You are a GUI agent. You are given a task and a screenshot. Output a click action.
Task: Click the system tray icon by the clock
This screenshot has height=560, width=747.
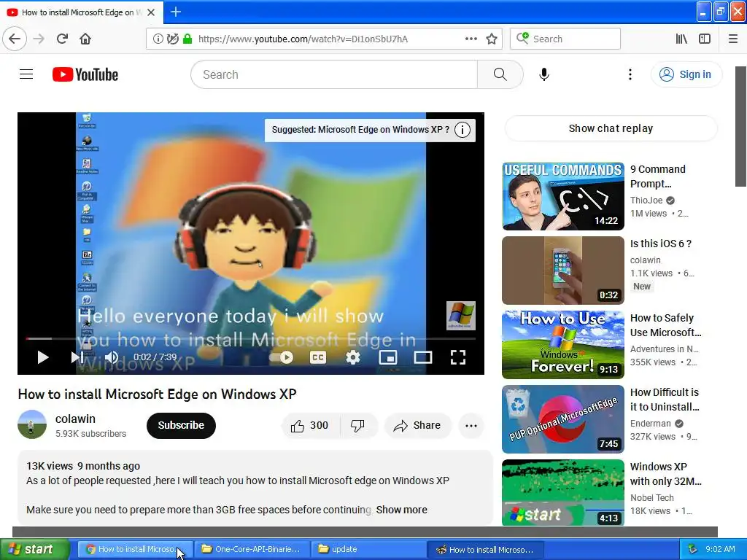(693, 549)
